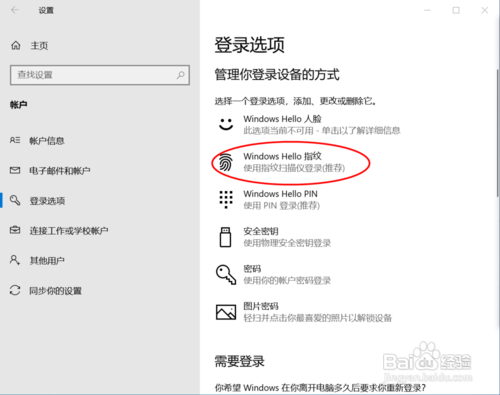Click the sync icon for 同步你的设置
500x395 pixels.
(x=15, y=290)
